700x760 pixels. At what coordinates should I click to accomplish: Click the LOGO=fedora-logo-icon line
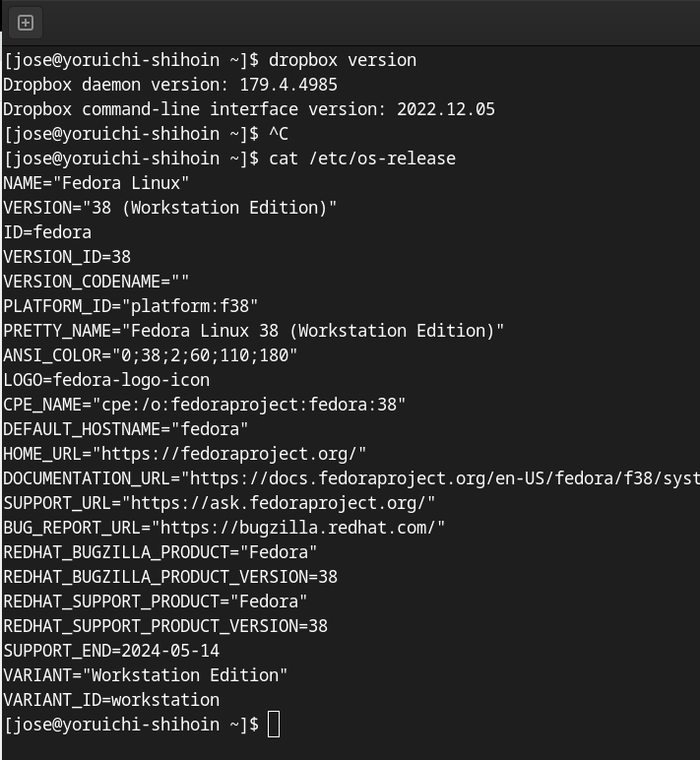[x=106, y=380]
